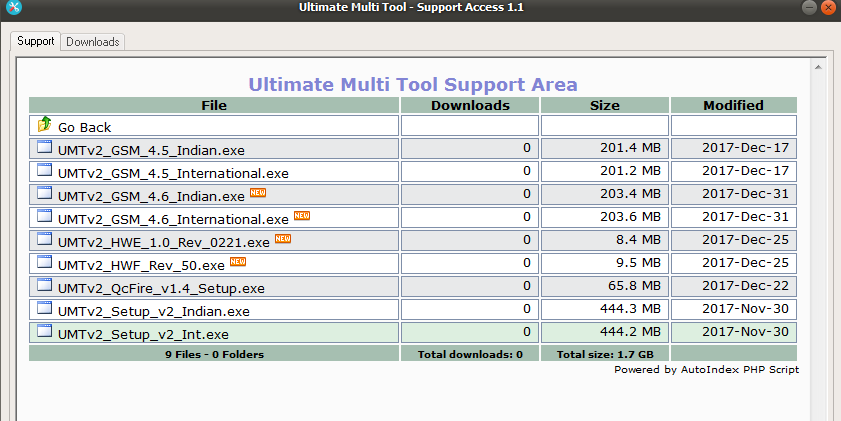841x421 pixels.
Task: Click the 8.4 MB size cell
Action: point(605,240)
